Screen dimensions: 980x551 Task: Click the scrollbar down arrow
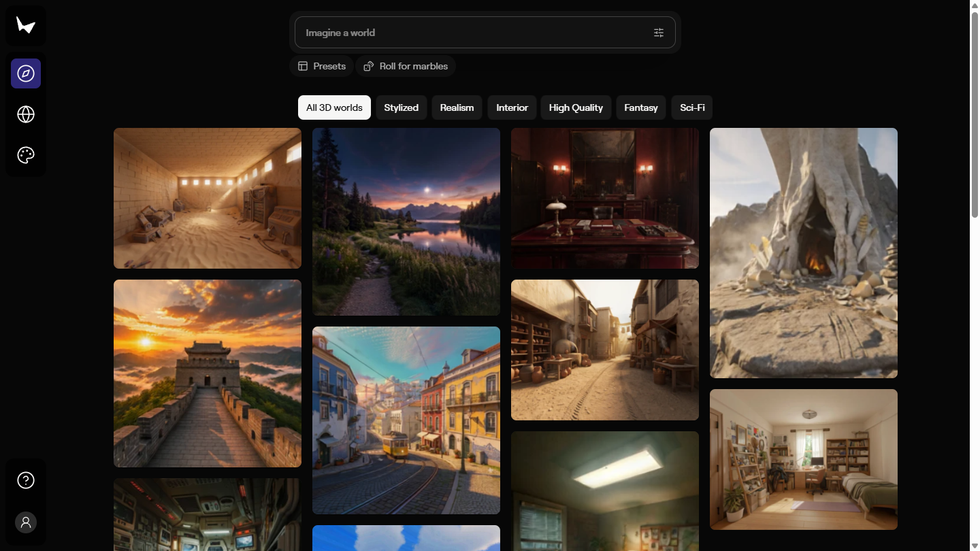coord(975,546)
